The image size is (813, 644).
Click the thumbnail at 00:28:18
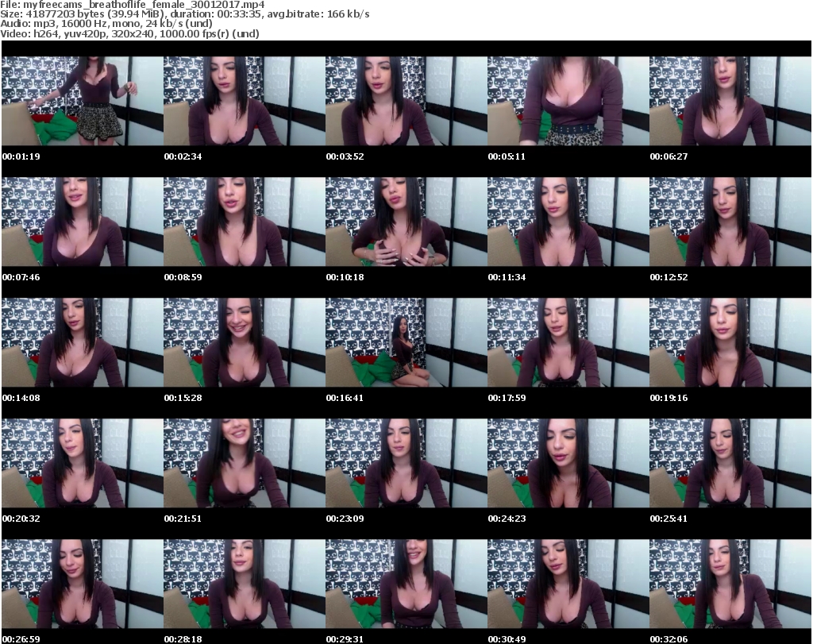pyautogui.click(x=245, y=584)
